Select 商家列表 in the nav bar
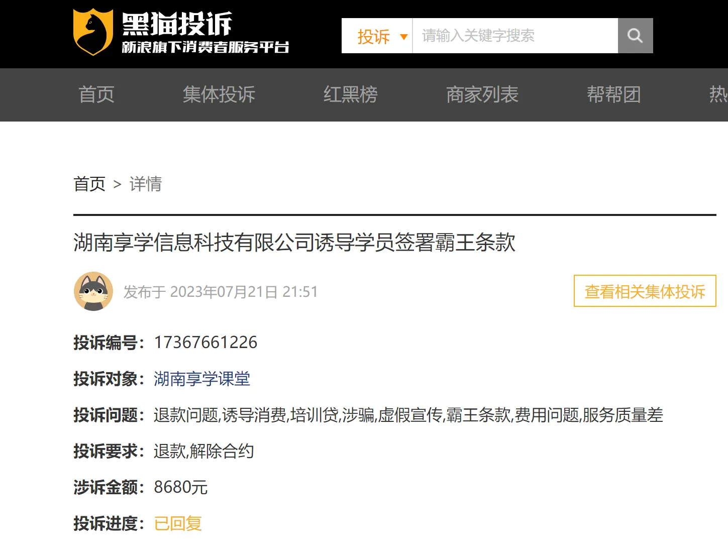Viewport: 728px width, 560px height. [x=482, y=94]
